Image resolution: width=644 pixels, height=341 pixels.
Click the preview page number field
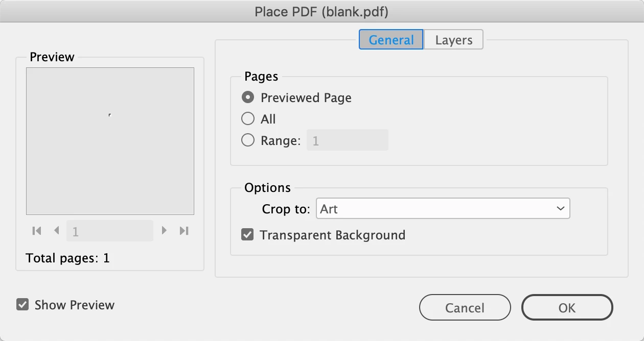click(109, 231)
